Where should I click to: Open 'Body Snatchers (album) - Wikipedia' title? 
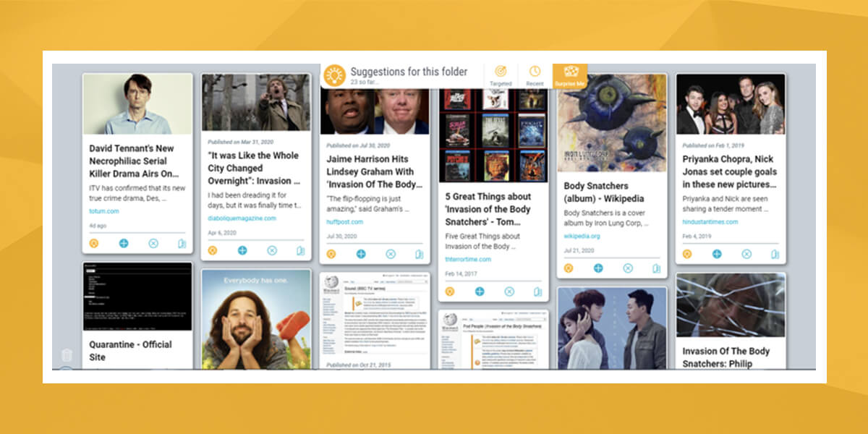(x=603, y=192)
